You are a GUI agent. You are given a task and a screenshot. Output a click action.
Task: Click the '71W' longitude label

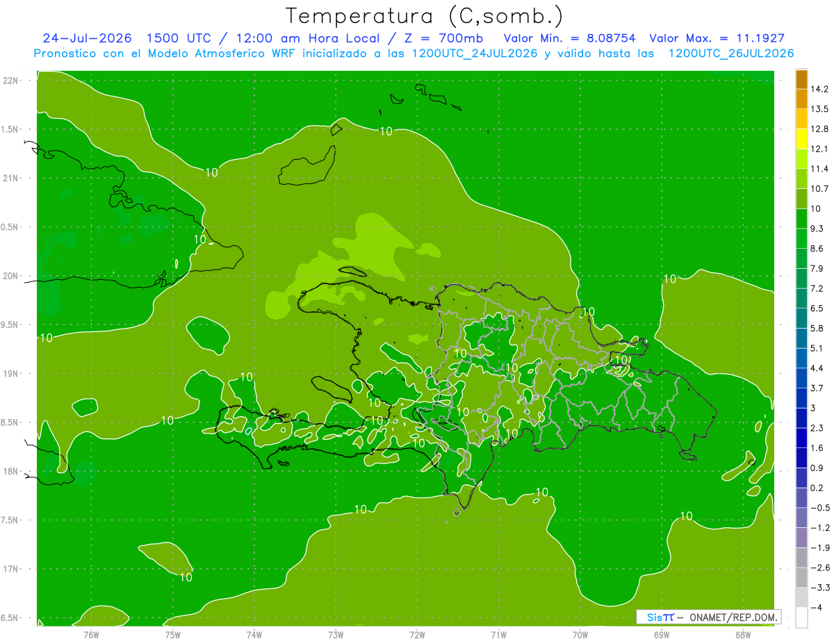498,635
